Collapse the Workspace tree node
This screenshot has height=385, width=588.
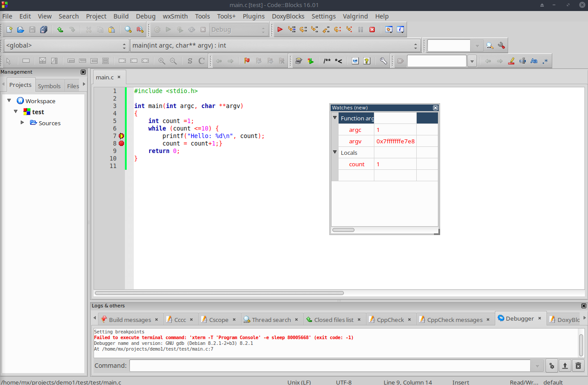point(9,101)
